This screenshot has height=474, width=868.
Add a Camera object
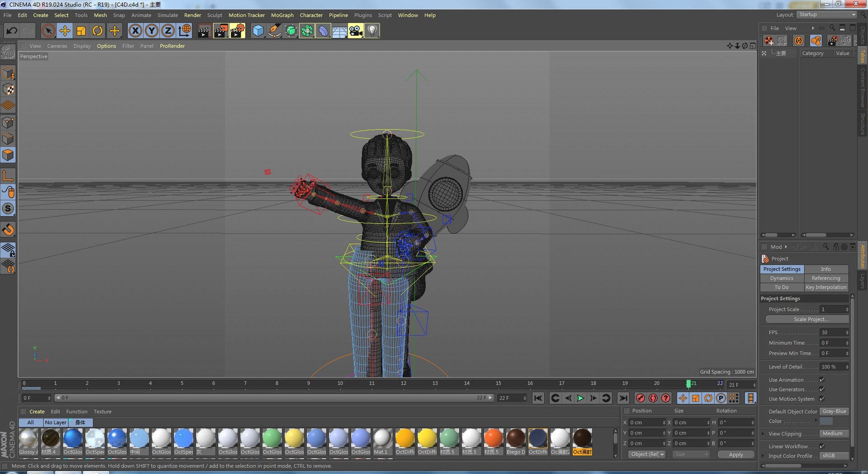(355, 31)
